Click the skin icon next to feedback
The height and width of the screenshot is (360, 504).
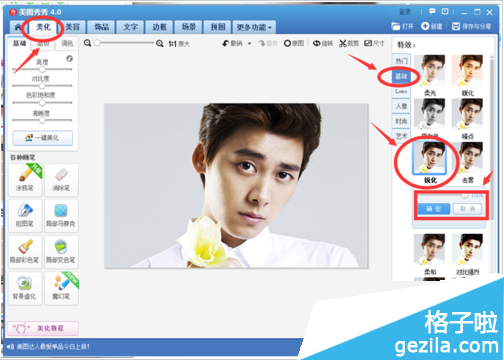click(x=445, y=12)
